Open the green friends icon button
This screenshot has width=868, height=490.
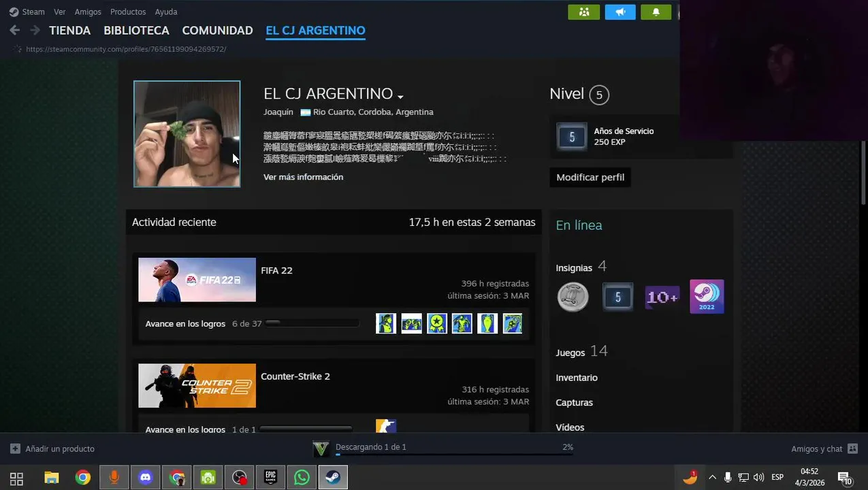[584, 12]
